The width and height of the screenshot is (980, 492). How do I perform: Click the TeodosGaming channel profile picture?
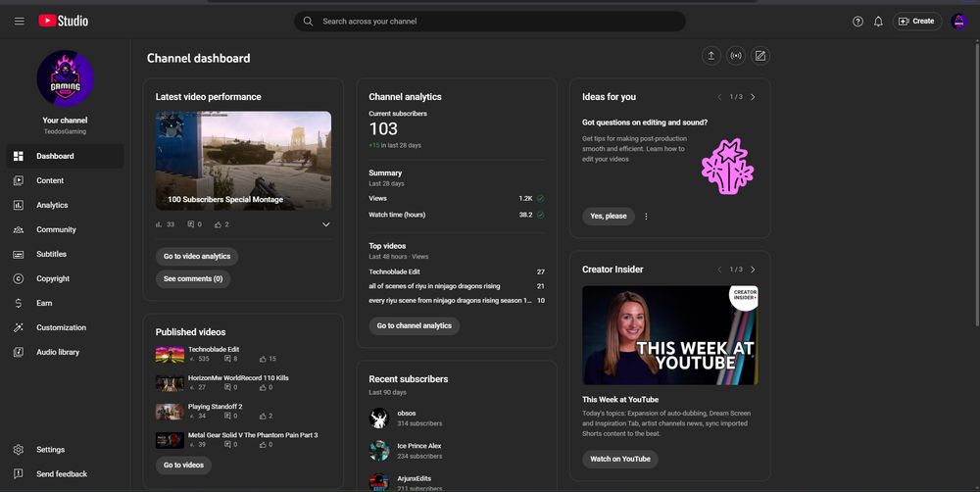65,78
